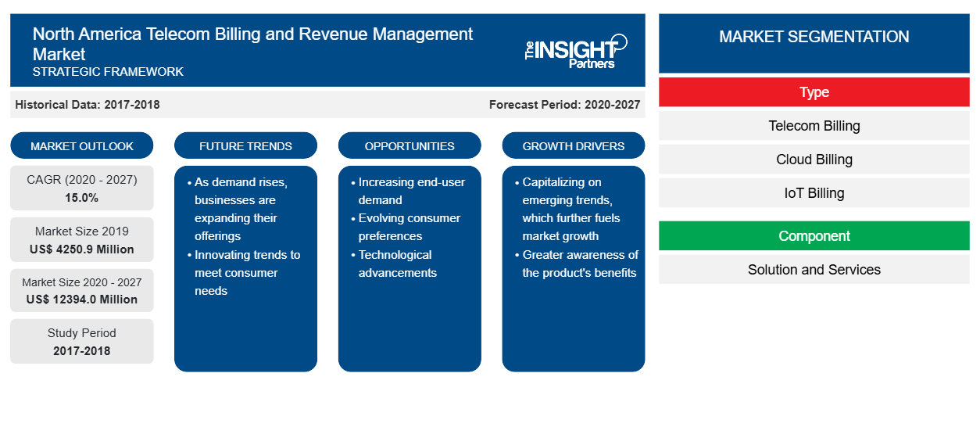The width and height of the screenshot is (980, 427).
Task: Click 'Greater awareness of the product's benefits' bullet
Action: point(576,264)
